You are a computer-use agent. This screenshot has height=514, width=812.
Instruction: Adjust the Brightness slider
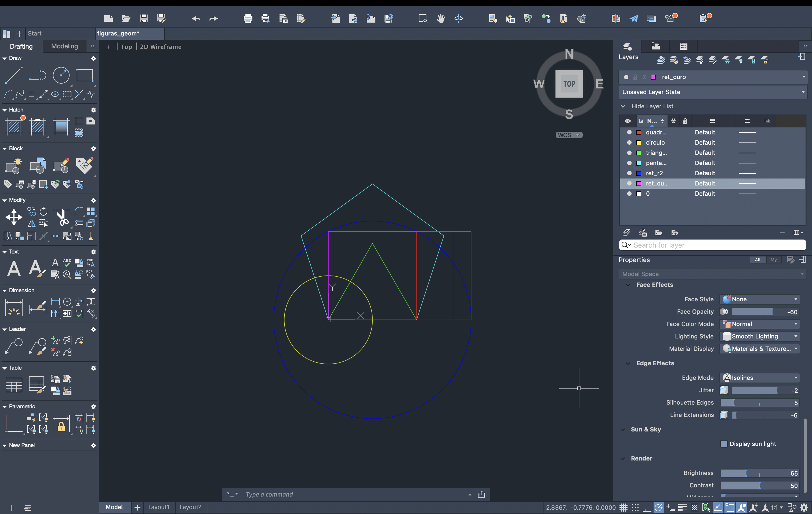(x=746, y=473)
